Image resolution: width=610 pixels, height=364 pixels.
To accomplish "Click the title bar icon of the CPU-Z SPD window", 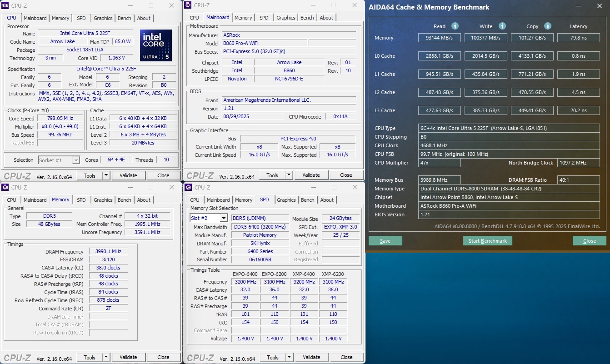I will pos(189,187).
